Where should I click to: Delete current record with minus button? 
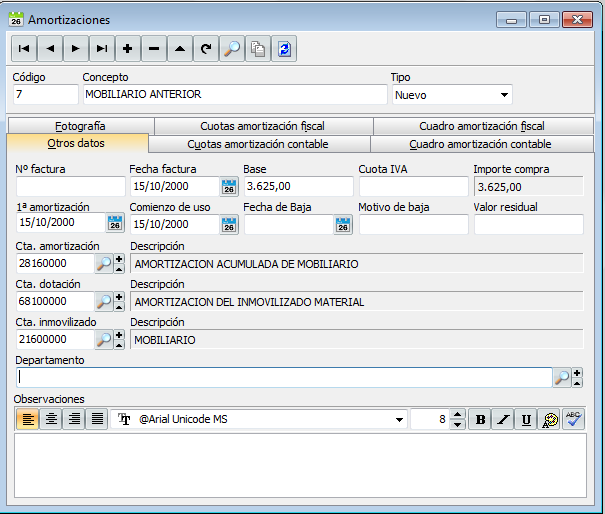click(154, 49)
